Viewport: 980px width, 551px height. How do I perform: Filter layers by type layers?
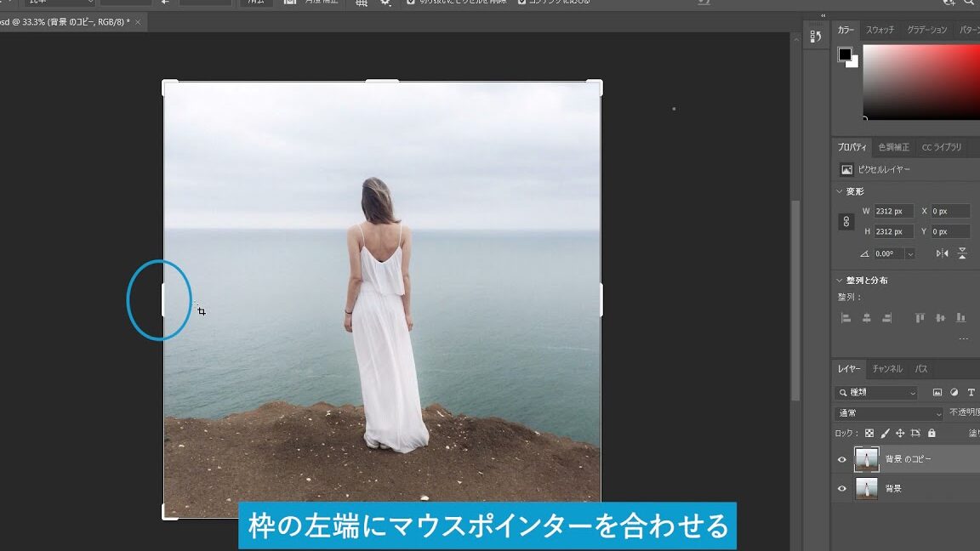click(971, 392)
